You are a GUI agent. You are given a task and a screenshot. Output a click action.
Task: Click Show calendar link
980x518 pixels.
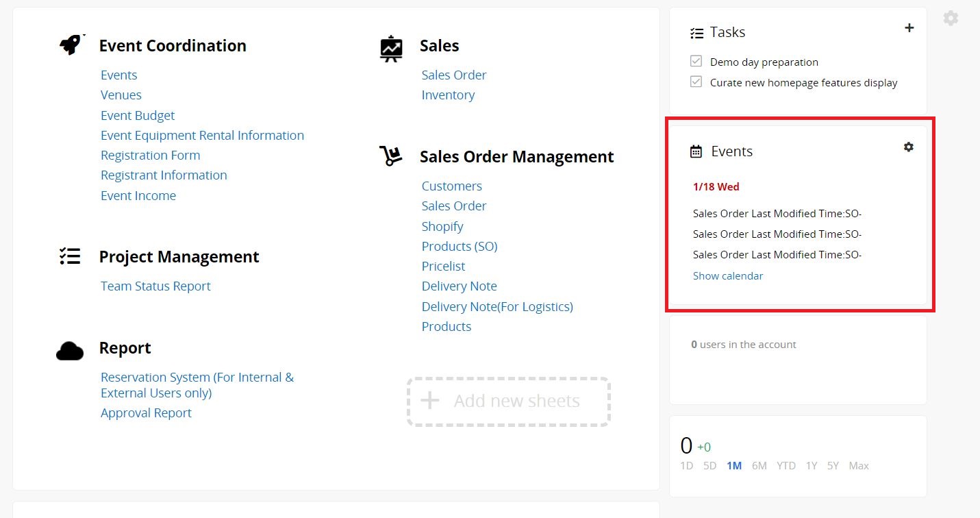(x=728, y=276)
